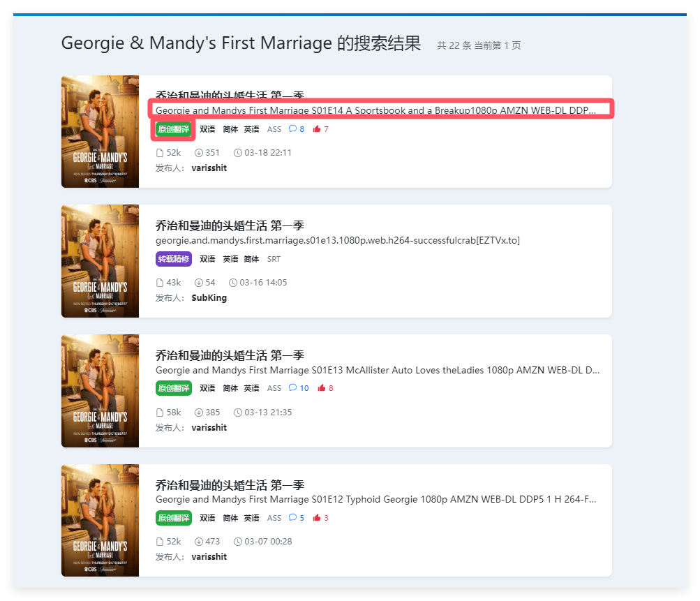Click the 双语 tag on the SubKing result

(207, 259)
